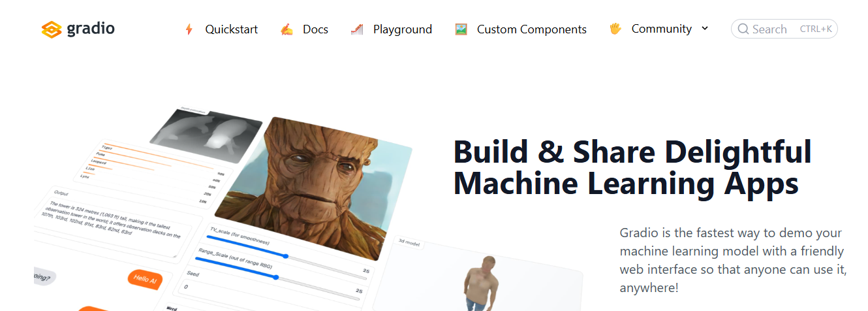Click the Community hand icon
868x311 pixels.
(615, 29)
